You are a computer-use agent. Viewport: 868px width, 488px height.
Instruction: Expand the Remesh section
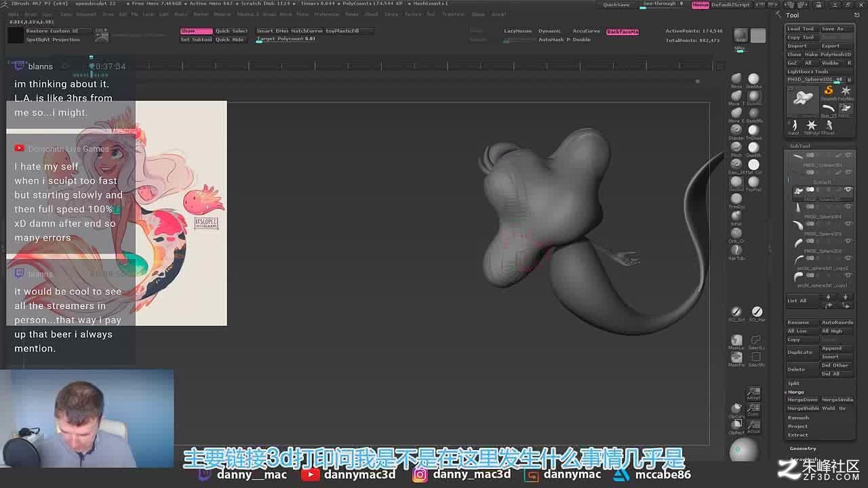(x=798, y=418)
